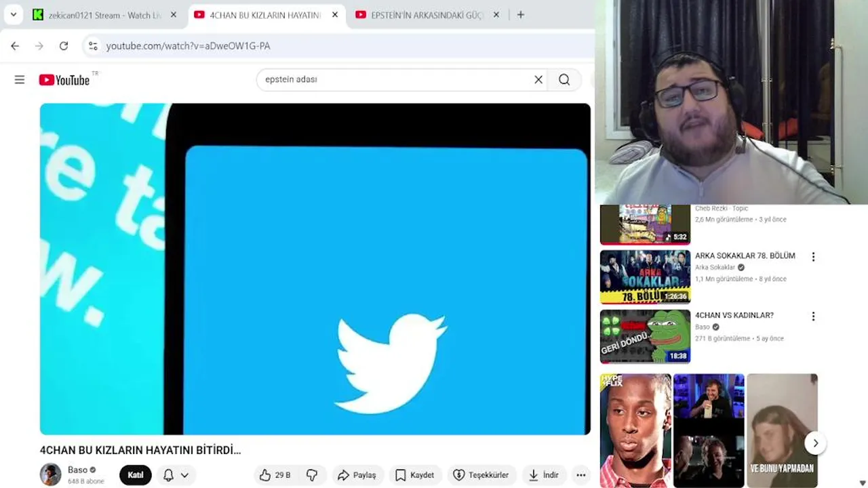Image resolution: width=868 pixels, height=488 pixels.
Task: Open 'VE BUNU YAPMADAN' short thumbnail
Action: pyautogui.click(x=782, y=430)
